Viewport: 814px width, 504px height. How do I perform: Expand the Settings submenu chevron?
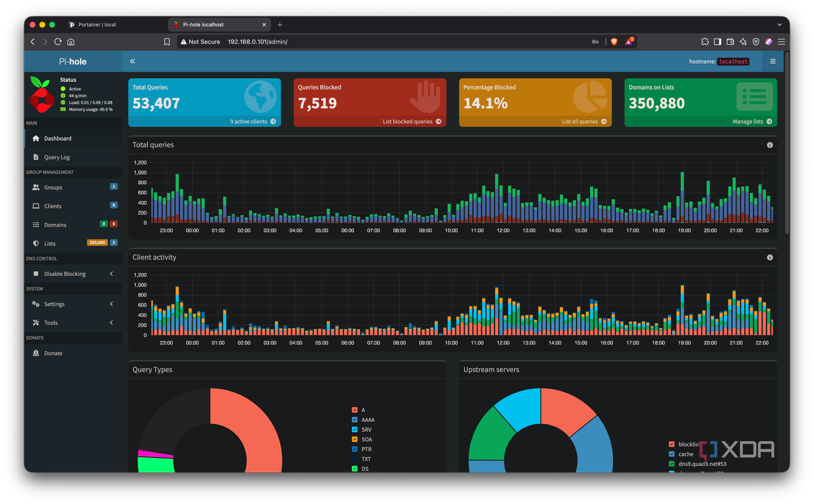[112, 304]
